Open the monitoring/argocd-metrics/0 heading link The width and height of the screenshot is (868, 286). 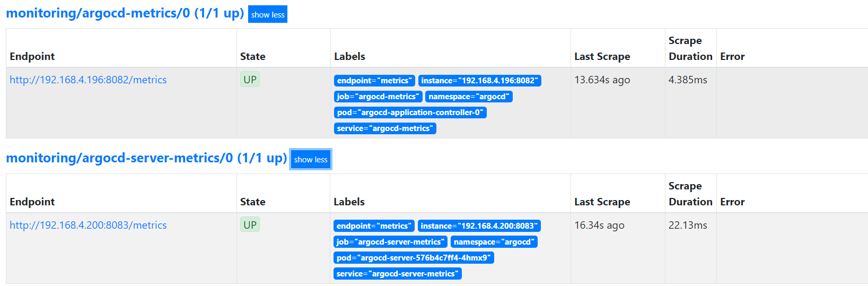pyautogui.click(x=125, y=13)
